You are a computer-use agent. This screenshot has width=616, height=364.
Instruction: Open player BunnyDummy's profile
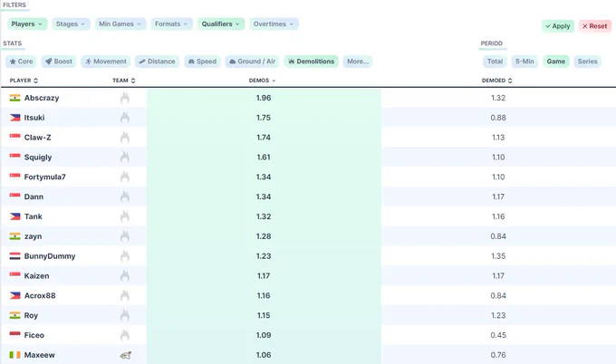tap(50, 256)
